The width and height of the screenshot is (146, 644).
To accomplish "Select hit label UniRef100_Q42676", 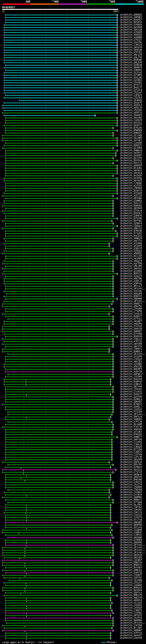I will click(x=131, y=47).
